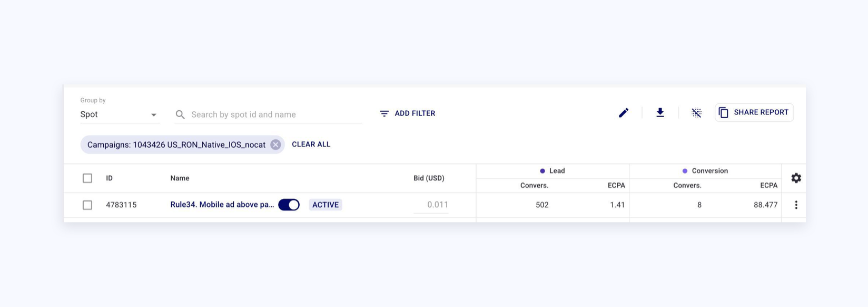Tick the select-all header checkbox
Screen dimensions: 868x307
point(87,178)
